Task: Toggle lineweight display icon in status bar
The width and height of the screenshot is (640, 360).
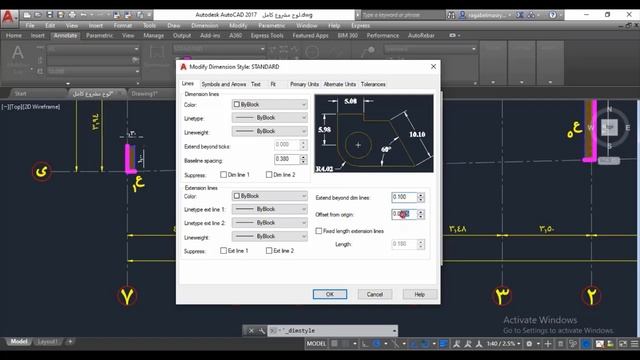Action: click(x=444, y=344)
